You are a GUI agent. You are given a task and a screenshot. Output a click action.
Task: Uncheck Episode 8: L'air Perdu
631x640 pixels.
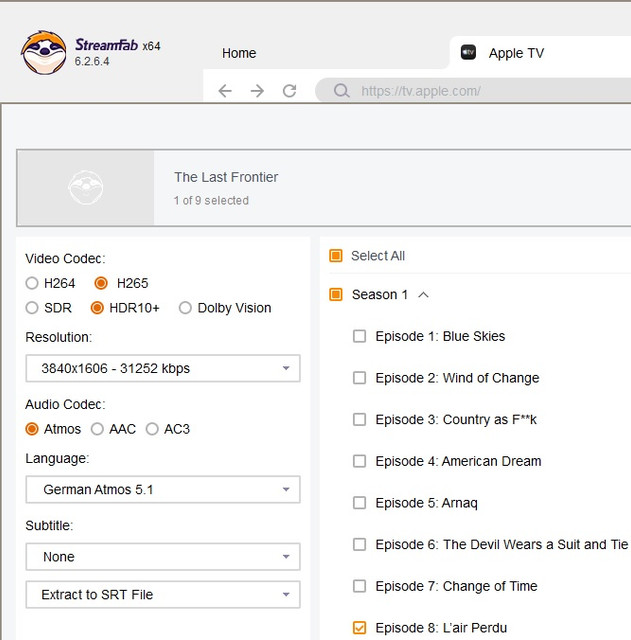[360, 628]
